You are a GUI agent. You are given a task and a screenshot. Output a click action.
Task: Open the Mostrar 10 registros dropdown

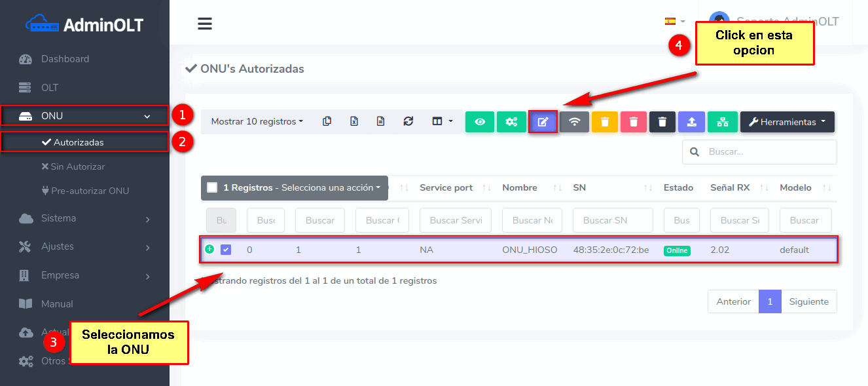[257, 121]
